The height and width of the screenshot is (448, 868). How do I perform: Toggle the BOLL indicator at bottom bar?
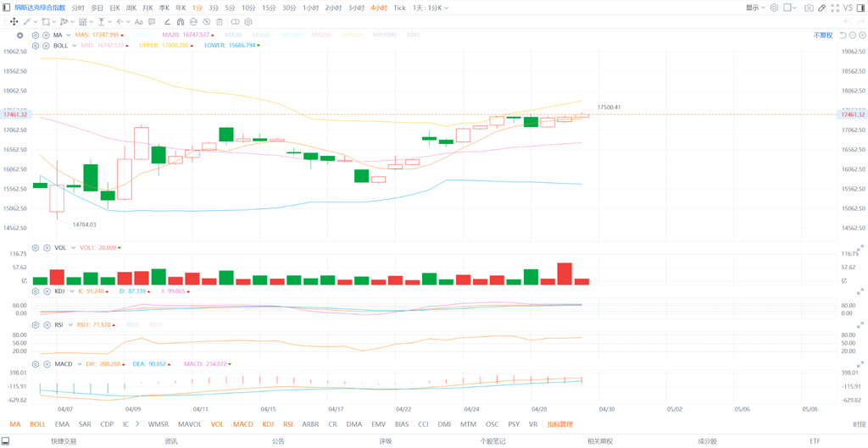tap(37, 424)
